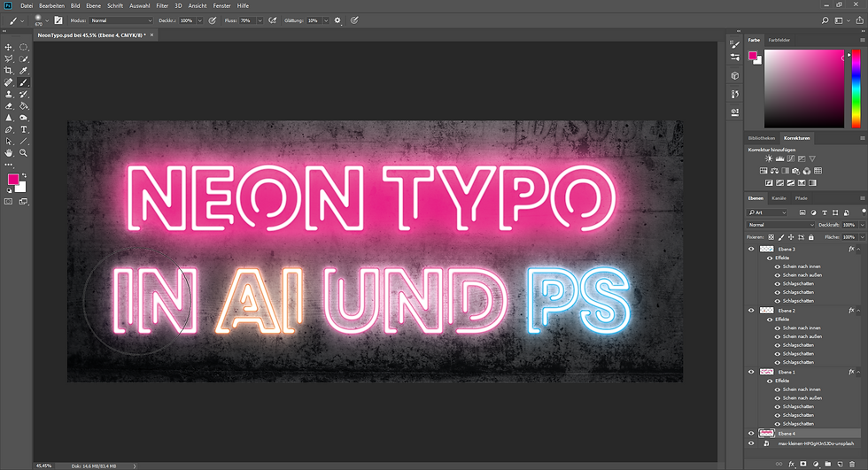Open the brush preset picker arrow
868x470 pixels.
tap(47, 20)
